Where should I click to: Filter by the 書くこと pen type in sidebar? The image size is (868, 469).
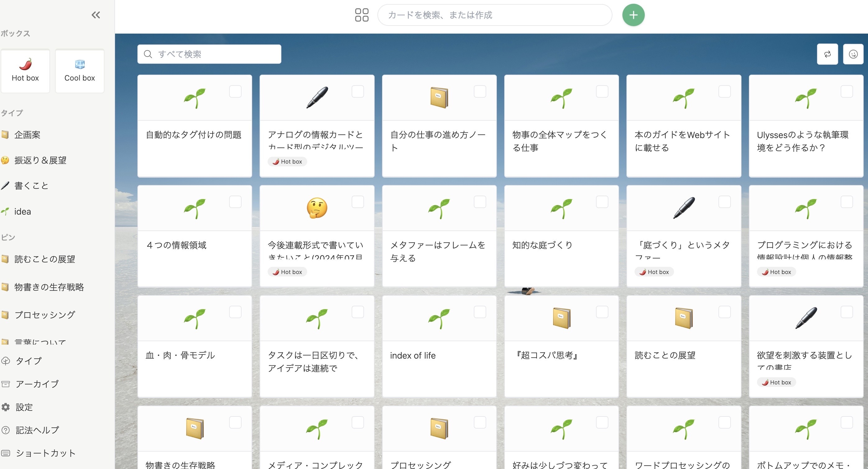click(x=31, y=185)
